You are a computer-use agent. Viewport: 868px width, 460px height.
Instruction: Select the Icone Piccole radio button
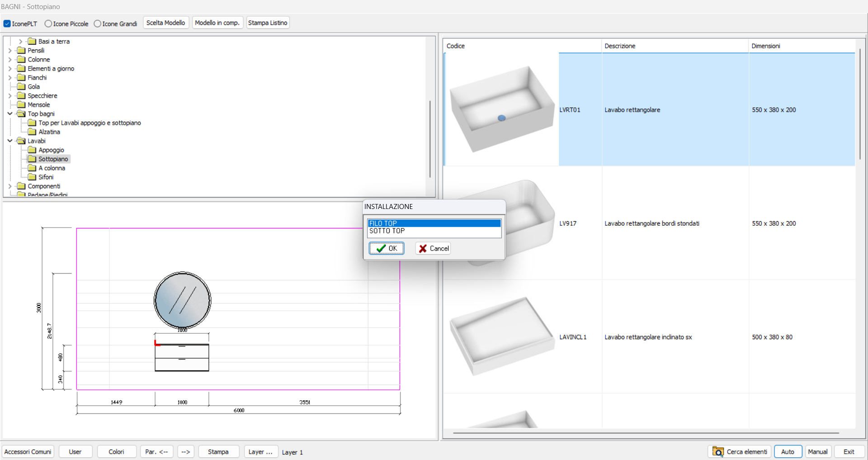[48, 24]
